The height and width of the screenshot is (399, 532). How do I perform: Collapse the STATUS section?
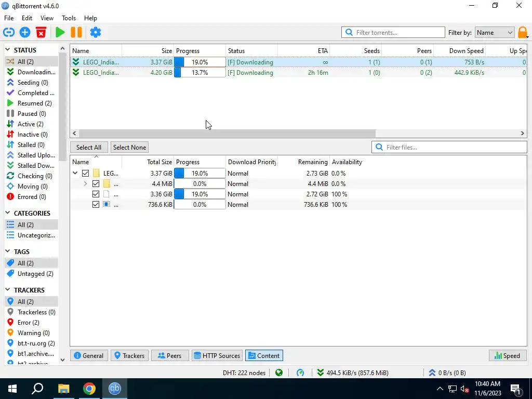[8, 50]
